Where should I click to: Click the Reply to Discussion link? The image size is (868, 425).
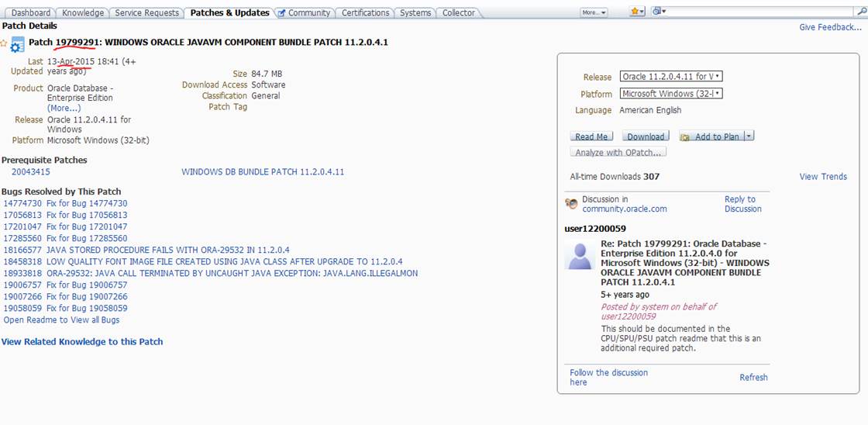click(743, 204)
